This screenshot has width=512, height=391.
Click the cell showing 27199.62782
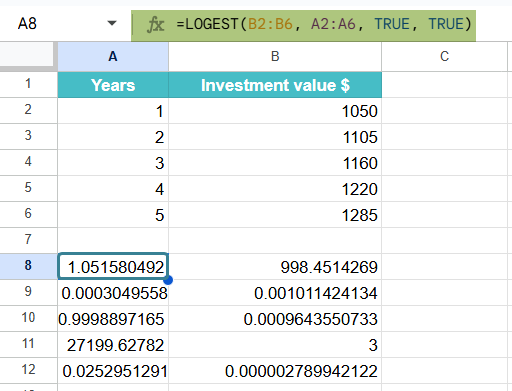tap(113, 345)
